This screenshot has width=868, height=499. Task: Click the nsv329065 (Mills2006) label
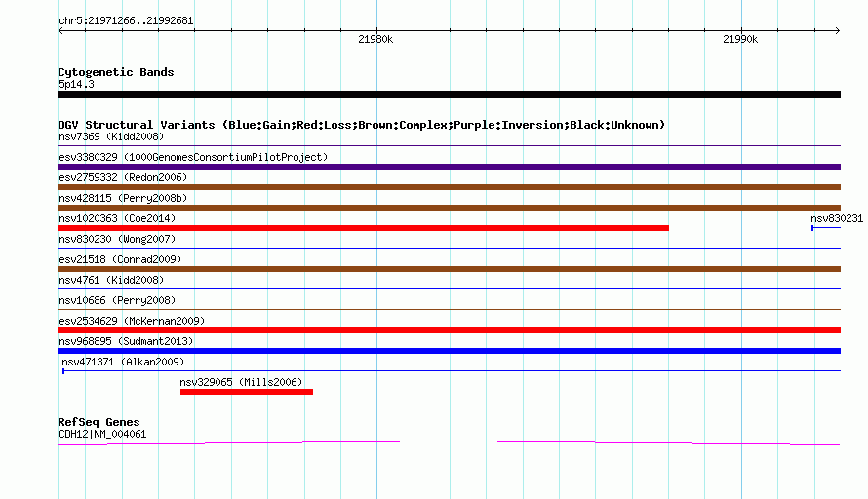241,382
